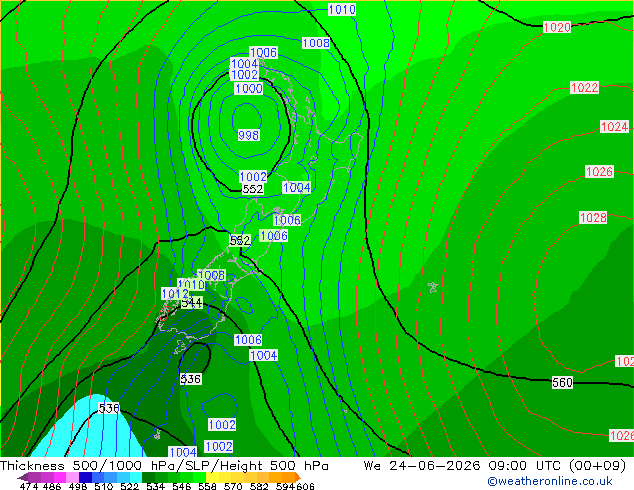Screen dimensions: 634x490
Task: Click the red 1020 isobar label
Action: pyautogui.click(x=557, y=27)
